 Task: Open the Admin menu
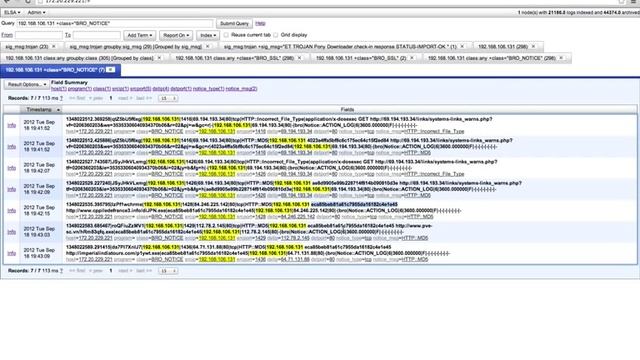pyautogui.click(x=36, y=13)
